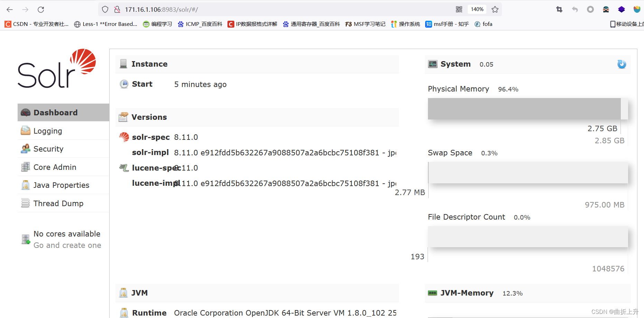Click the Logging icon in sidebar
The image size is (644, 318).
[26, 131]
